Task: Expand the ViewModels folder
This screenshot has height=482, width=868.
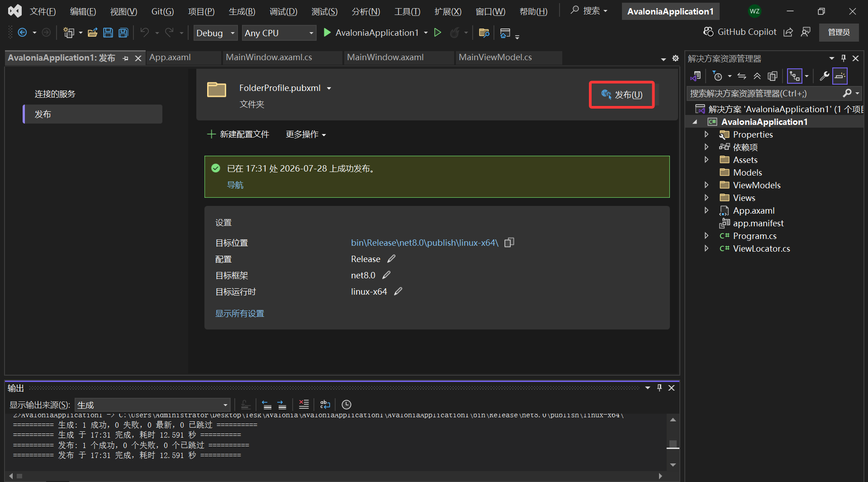Action: 706,185
